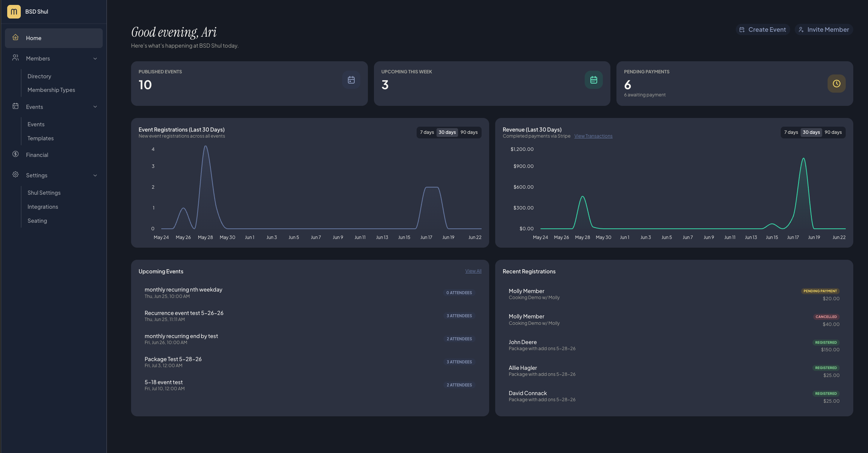Viewport: 868px width, 453px height.
Task: Open the Published Events card
Action: click(x=249, y=84)
